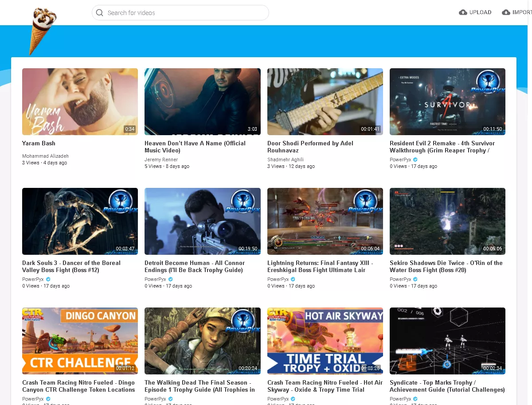532x405 pixels.
Task: Click the "0:34" duration on Yaram Bash
Action: pyautogui.click(x=129, y=129)
